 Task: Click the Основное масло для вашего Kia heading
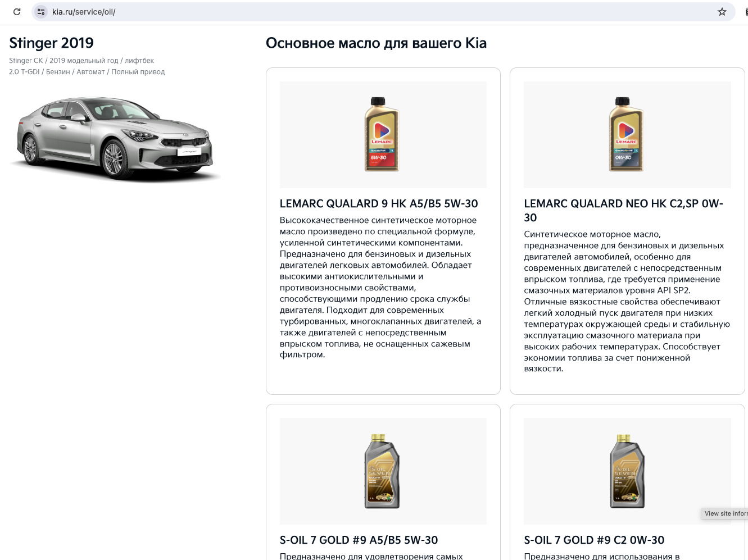(377, 43)
